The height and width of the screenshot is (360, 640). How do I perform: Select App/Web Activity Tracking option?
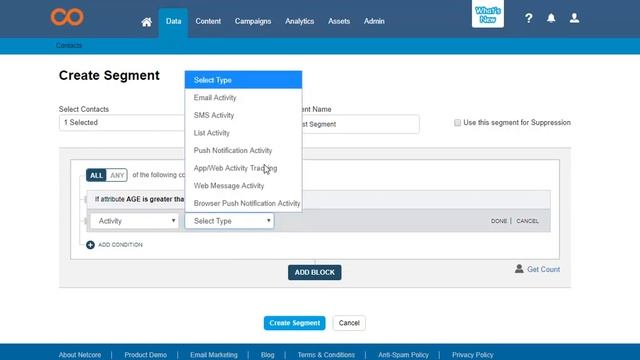(x=243, y=168)
